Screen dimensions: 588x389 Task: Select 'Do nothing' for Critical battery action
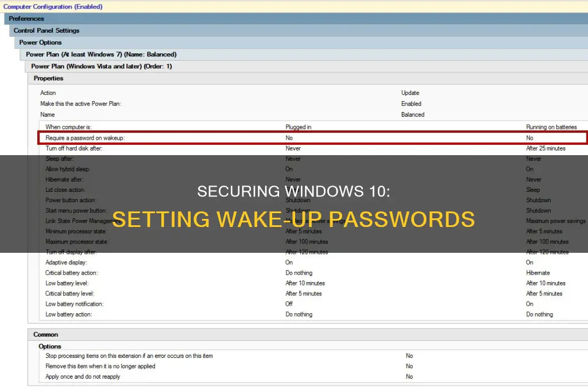299,273
